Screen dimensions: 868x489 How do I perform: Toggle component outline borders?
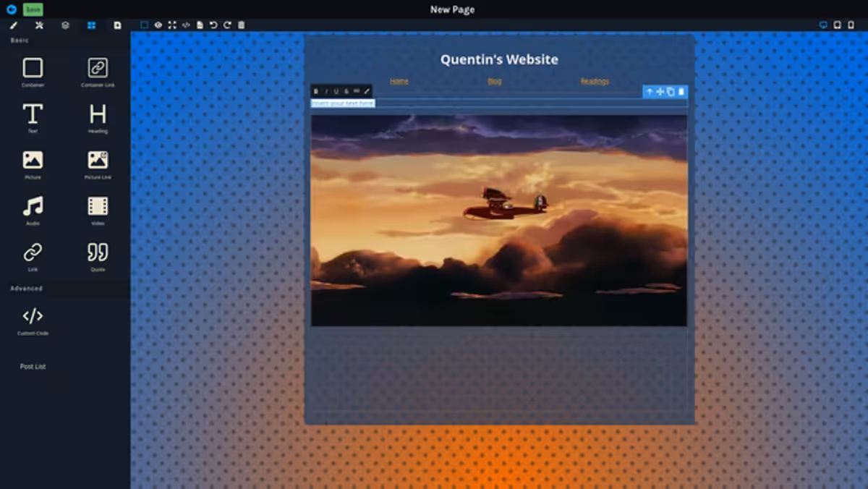pyautogui.click(x=144, y=25)
